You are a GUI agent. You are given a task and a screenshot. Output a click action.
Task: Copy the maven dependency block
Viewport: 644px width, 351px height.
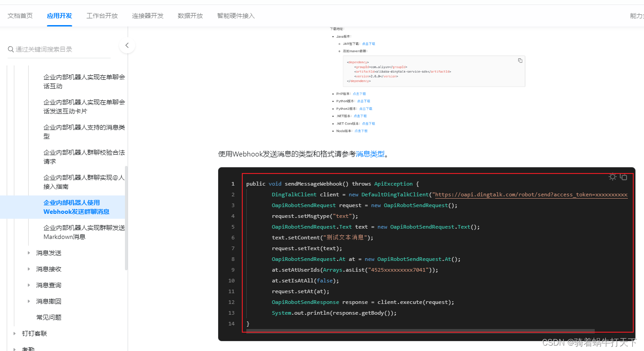tap(519, 60)
